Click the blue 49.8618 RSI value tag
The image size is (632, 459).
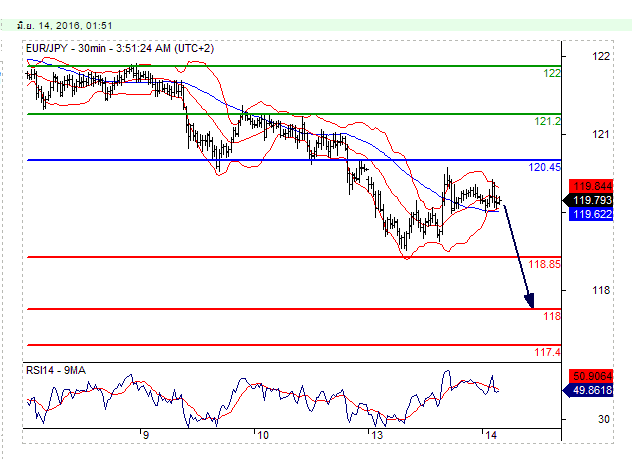(x=588, y=390)
